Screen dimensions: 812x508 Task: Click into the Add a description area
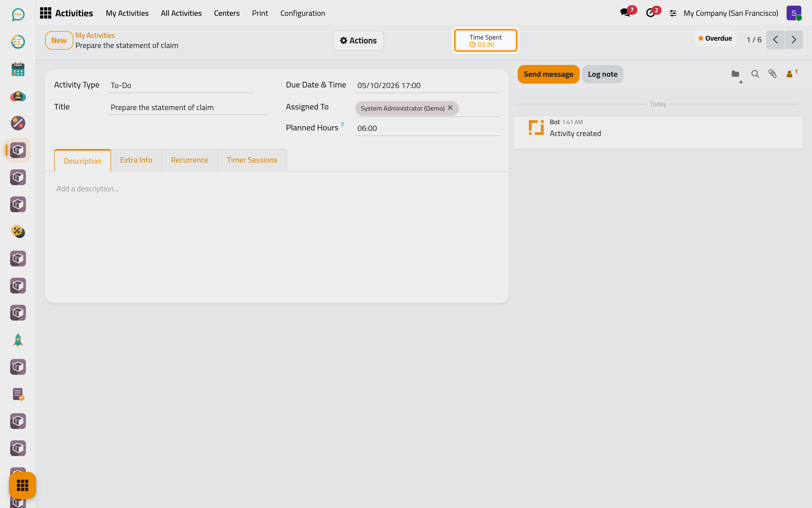277,189
